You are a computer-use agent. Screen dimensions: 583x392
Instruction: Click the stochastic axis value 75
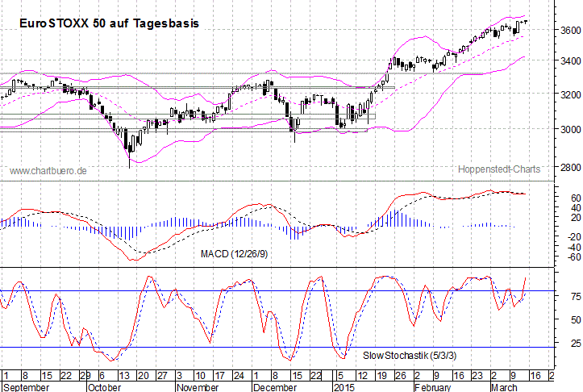coord(576,297)
